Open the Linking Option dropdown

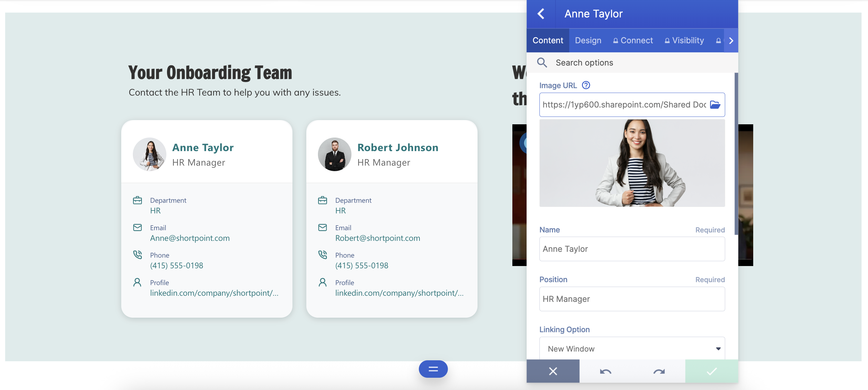click(x=632, y=348)
